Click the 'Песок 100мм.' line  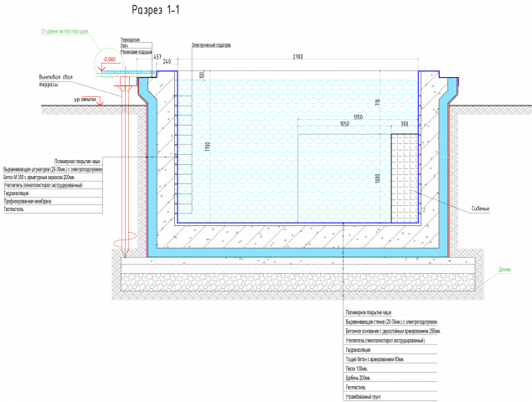tap(357, 368)
